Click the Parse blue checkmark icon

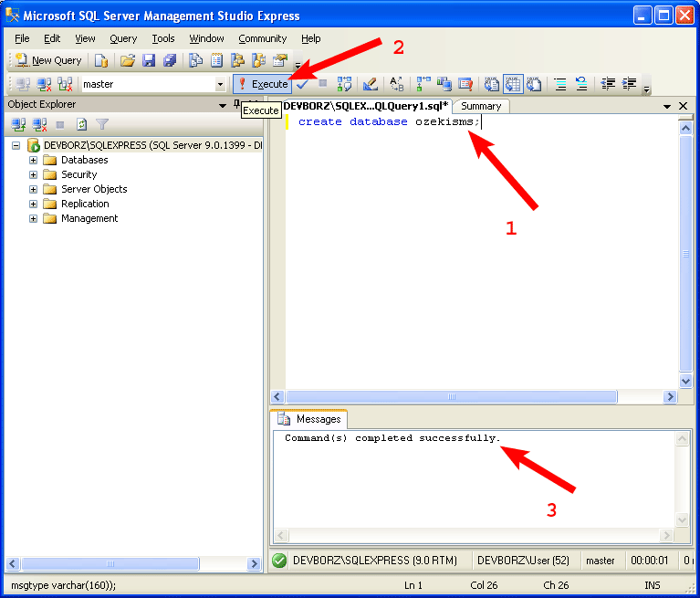pyautogui.click(x=302, y=84)
